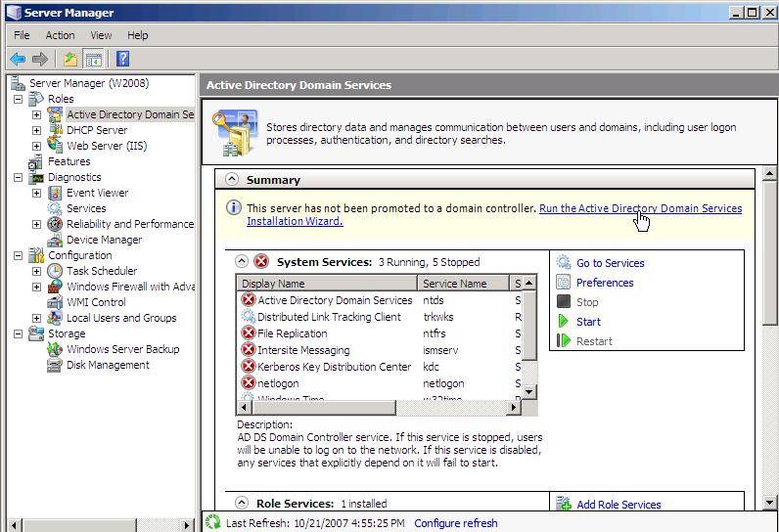Select the Intersite Messaging service row

coord(381,350)
